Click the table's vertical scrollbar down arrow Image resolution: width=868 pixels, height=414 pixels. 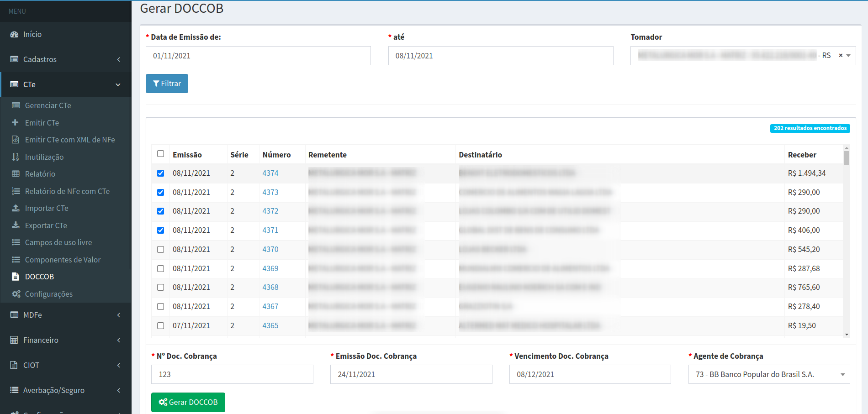(x=847, y=335)
